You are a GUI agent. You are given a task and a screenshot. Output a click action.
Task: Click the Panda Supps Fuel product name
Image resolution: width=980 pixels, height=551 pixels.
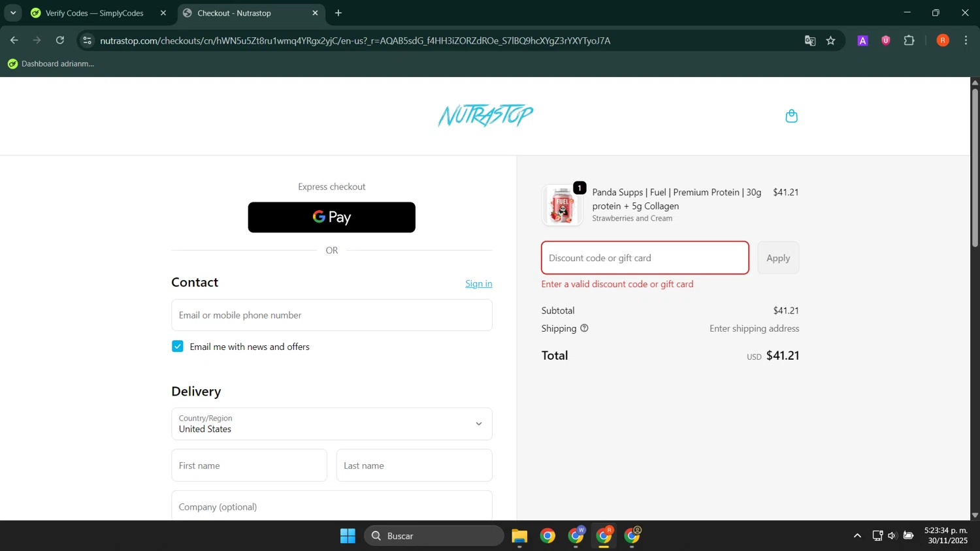677,199
